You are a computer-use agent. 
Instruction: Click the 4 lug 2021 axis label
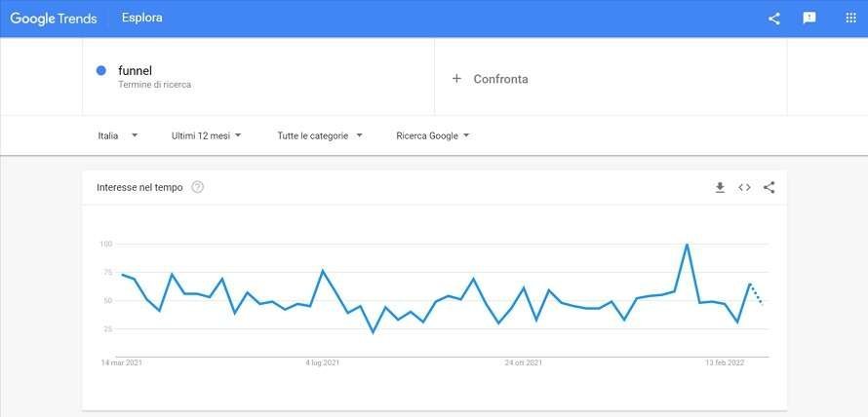coord(323,362)
